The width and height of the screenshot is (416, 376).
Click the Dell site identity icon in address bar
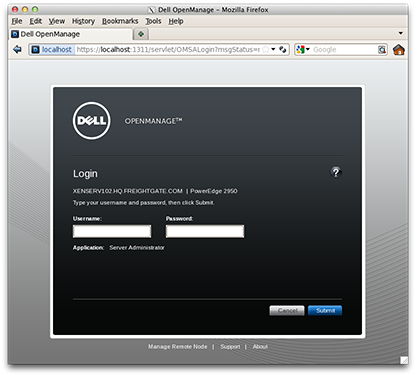coord(35,50)
